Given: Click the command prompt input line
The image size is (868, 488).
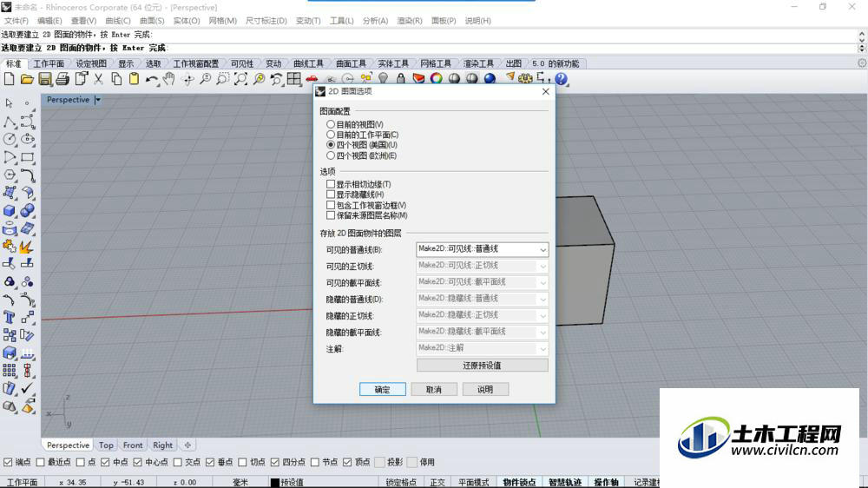Looking at the screenshot, I should click(429, 48).
